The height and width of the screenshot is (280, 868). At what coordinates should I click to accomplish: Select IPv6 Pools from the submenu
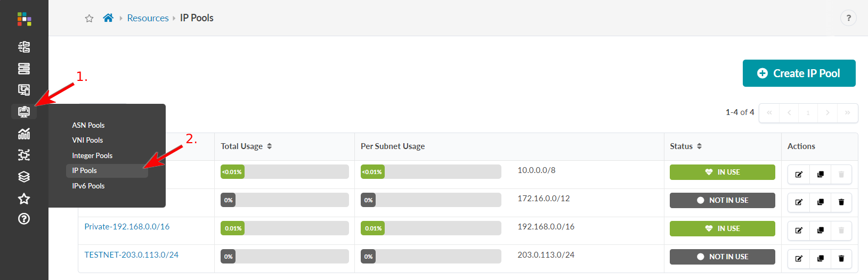coord(88,186)
